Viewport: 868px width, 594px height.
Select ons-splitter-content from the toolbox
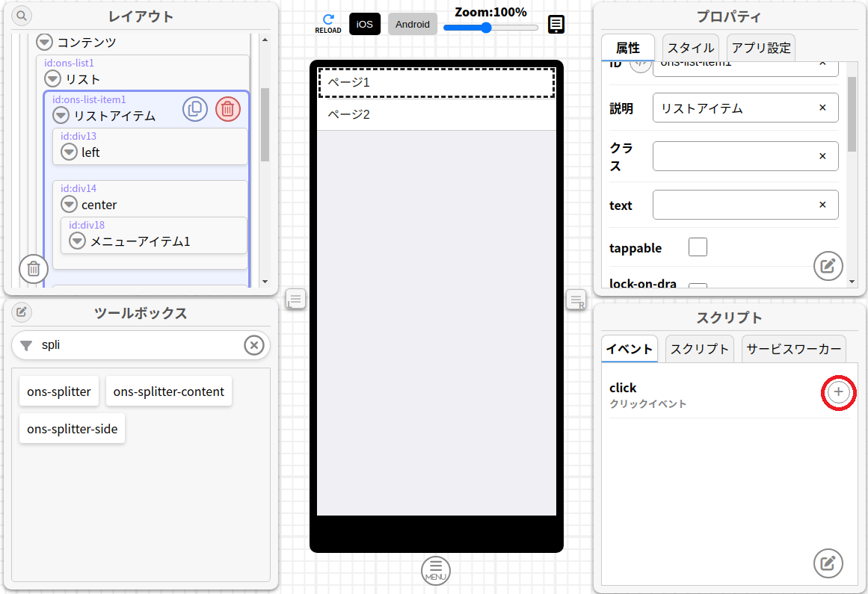point(168,392)
